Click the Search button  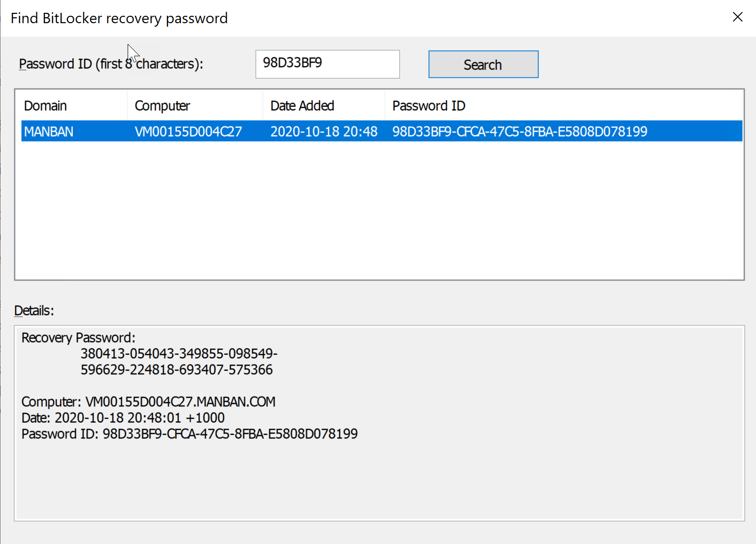pyautogui.click(x=483, y=65)
